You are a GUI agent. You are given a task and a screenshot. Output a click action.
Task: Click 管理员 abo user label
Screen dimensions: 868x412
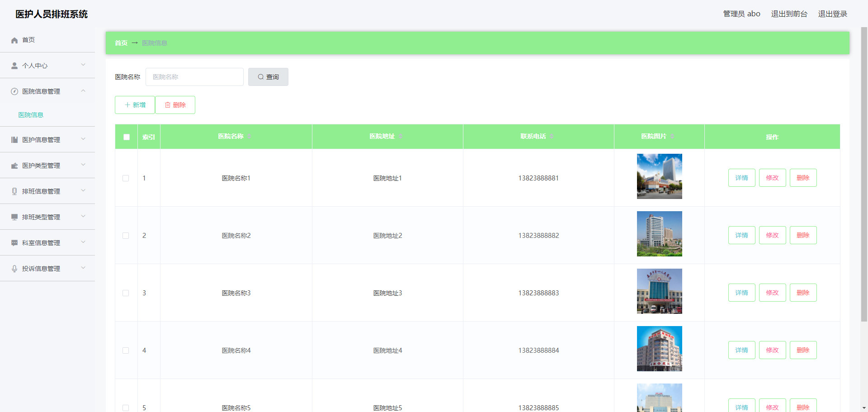point(741,14)
